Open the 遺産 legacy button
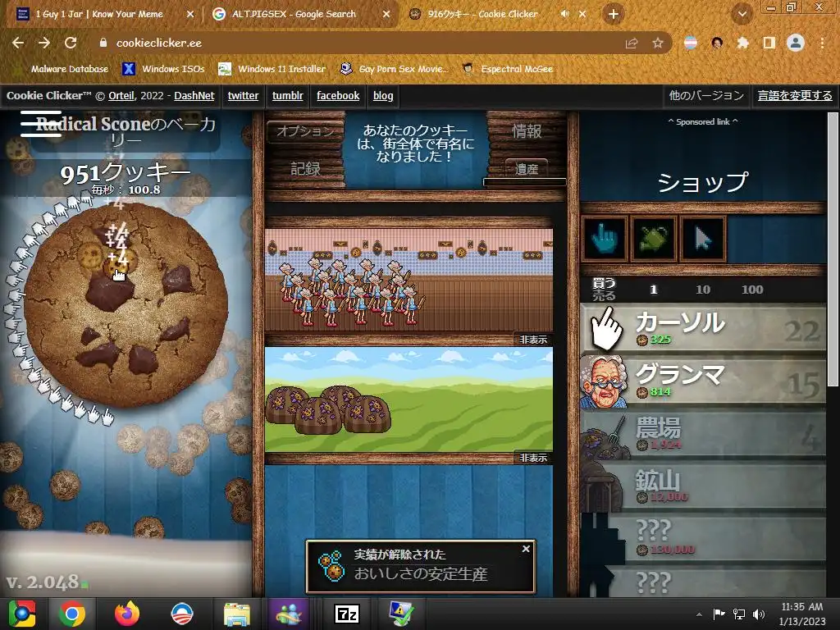This screenshot has width=840, height=630. [x=527, y=169]
